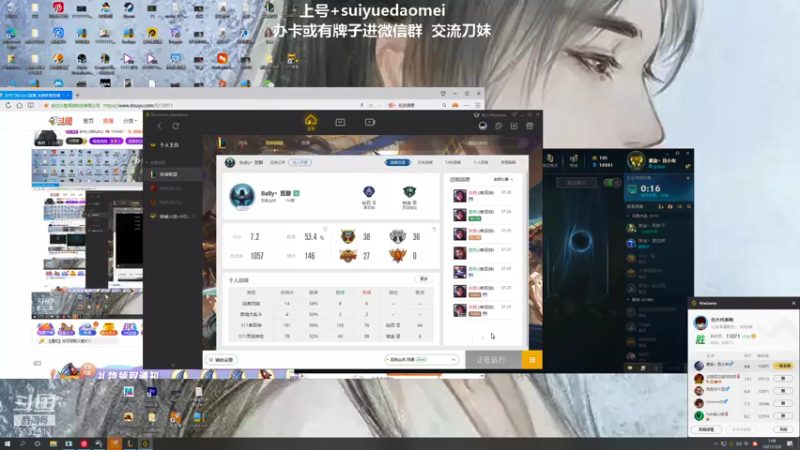
Task: Click the BaBy player avatar
Action: [x=242, y=196]
